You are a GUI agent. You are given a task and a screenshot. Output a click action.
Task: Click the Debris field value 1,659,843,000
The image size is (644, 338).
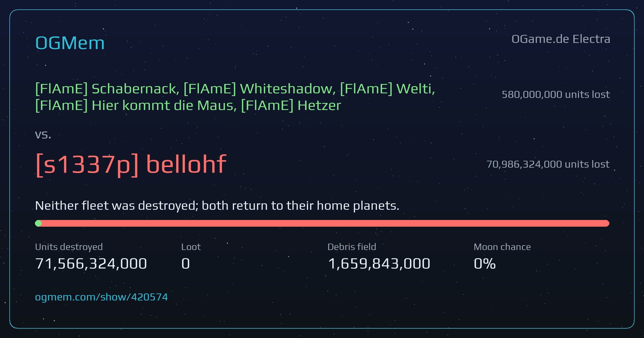pos(379,264)
